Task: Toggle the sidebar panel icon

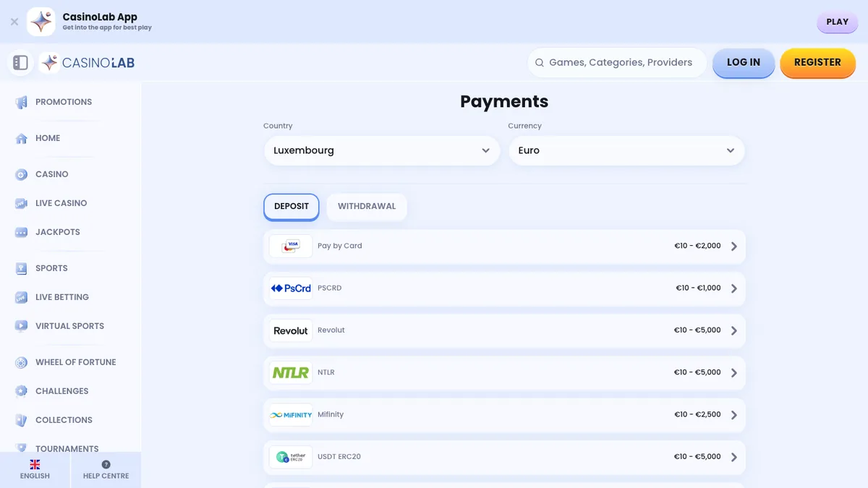Action: click(20, 63)
